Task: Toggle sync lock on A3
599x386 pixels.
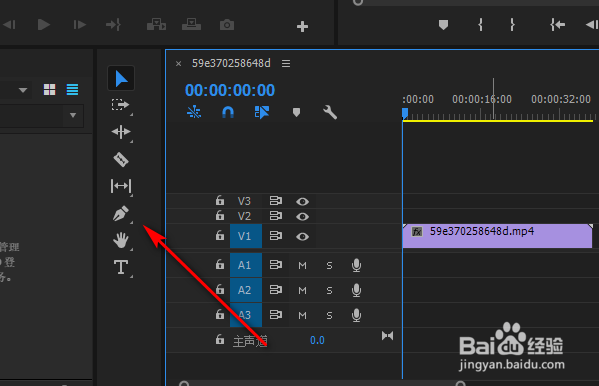Action: 275,315
